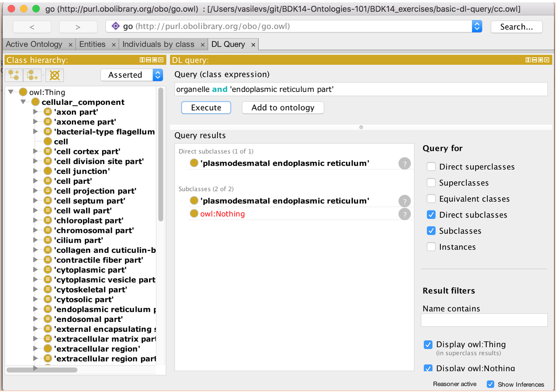
Task: Click Add to ontology button
Action: point(283,108)
